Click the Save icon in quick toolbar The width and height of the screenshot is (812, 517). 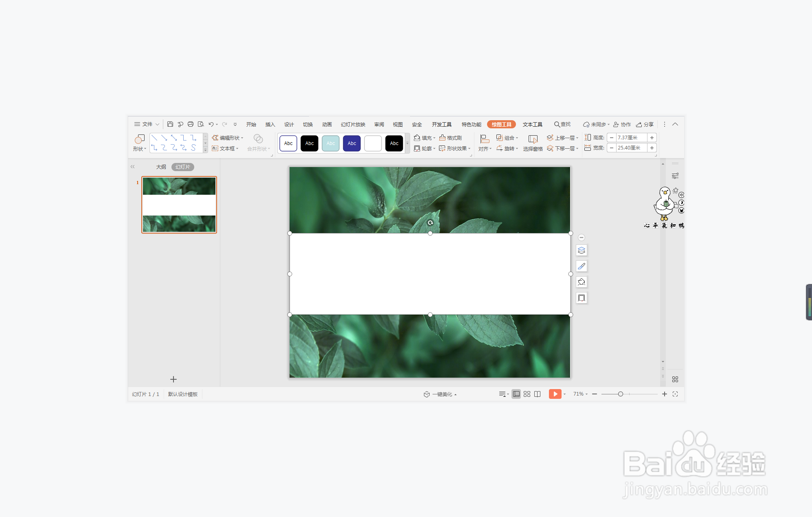click(x=170, y=124)
